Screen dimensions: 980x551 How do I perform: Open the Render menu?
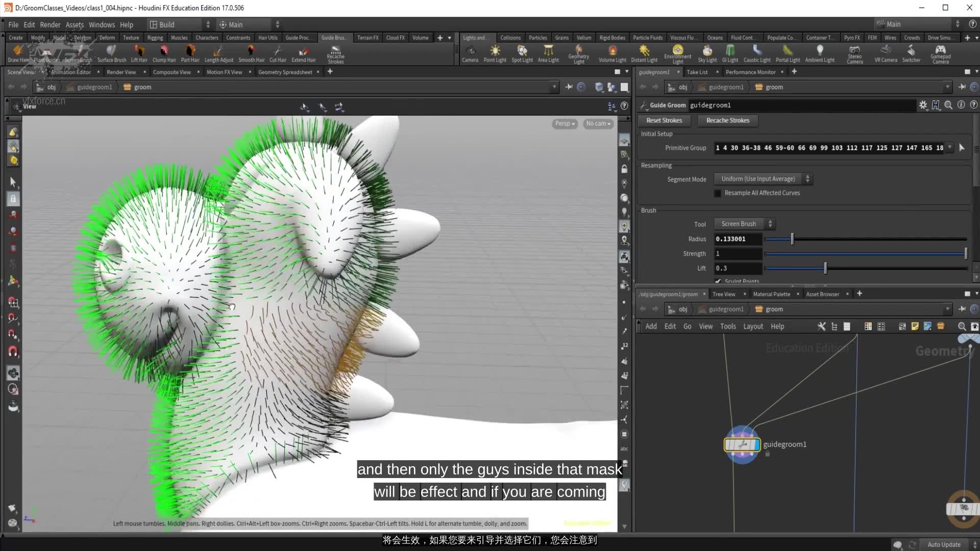50,24
